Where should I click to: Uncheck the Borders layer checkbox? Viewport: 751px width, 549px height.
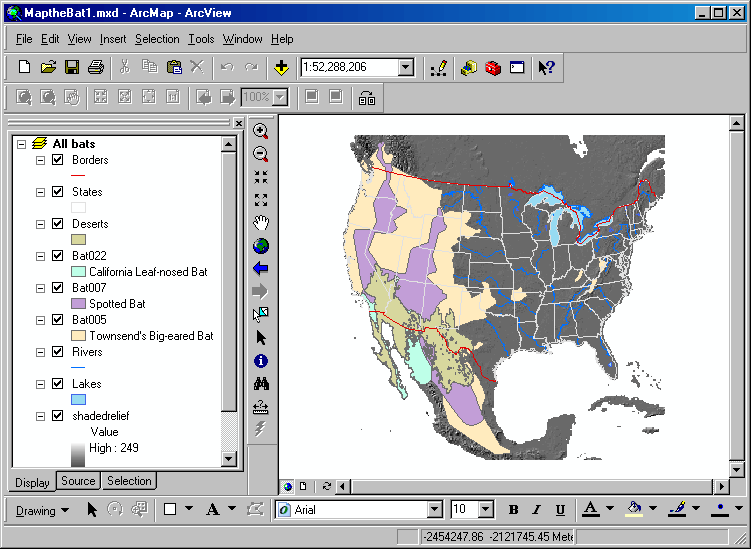57,160
